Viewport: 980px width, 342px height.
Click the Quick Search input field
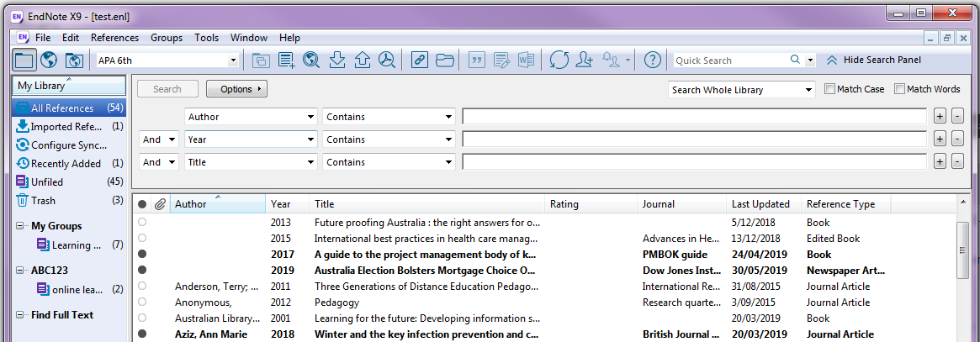pos(730,61)
